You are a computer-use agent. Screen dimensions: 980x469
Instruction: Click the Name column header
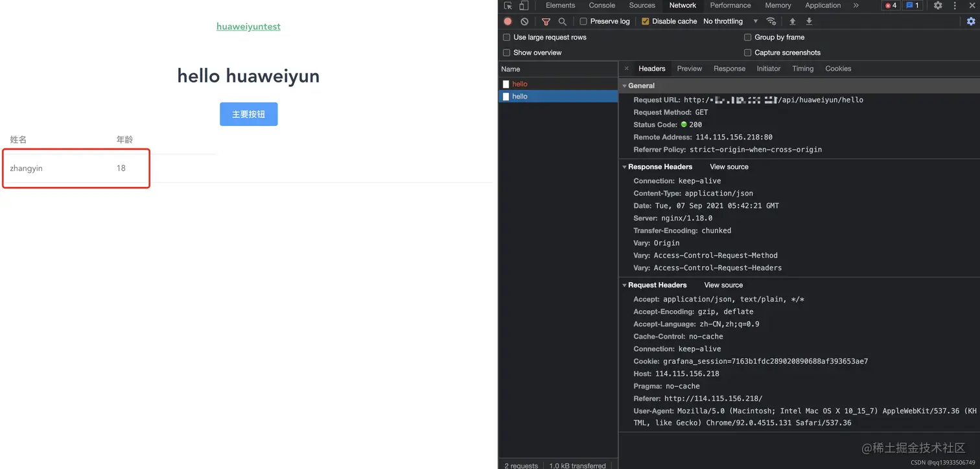click(x=558, y=69)
